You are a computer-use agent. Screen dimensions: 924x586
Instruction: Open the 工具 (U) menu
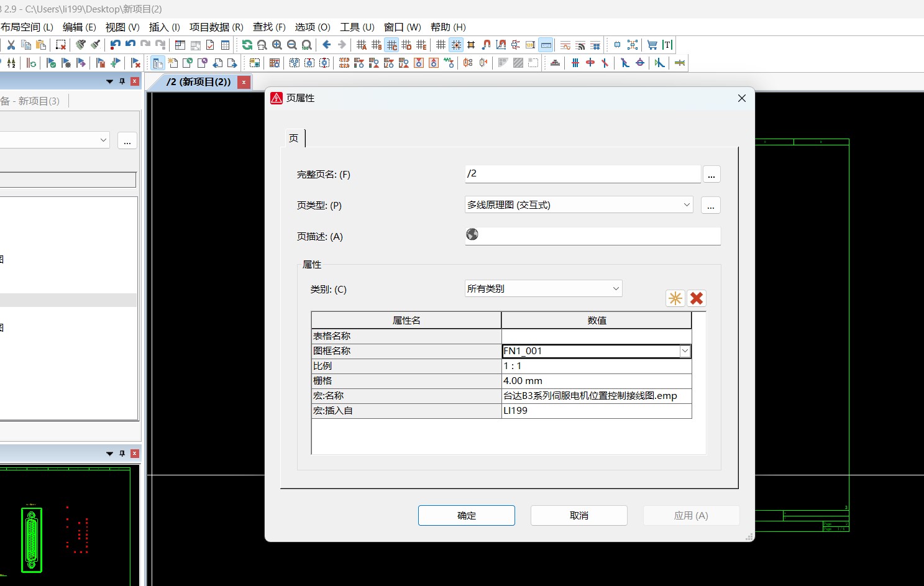pyautogui.click(x=357, y=27)
